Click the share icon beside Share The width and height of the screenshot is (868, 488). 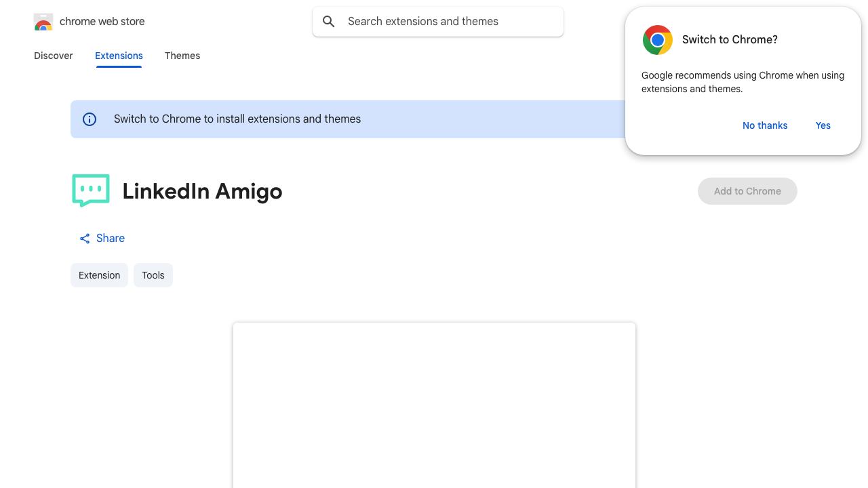click(x=85, y=239)
